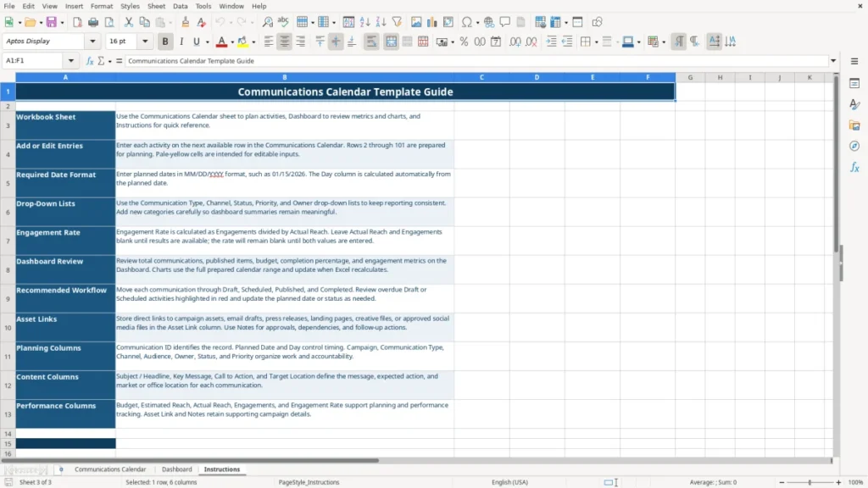This screenshot has height=488, width=868.
Task: Export directly as PDF
Action: 77,22
